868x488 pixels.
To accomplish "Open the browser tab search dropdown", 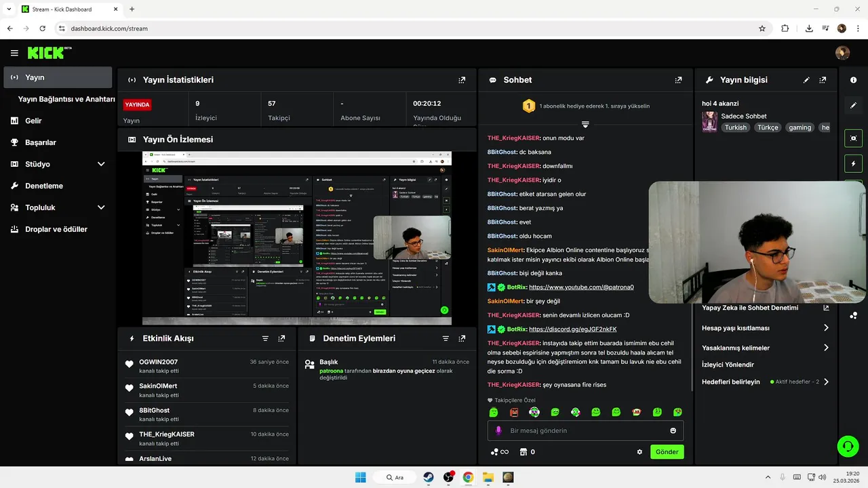I will click(9, 9).
